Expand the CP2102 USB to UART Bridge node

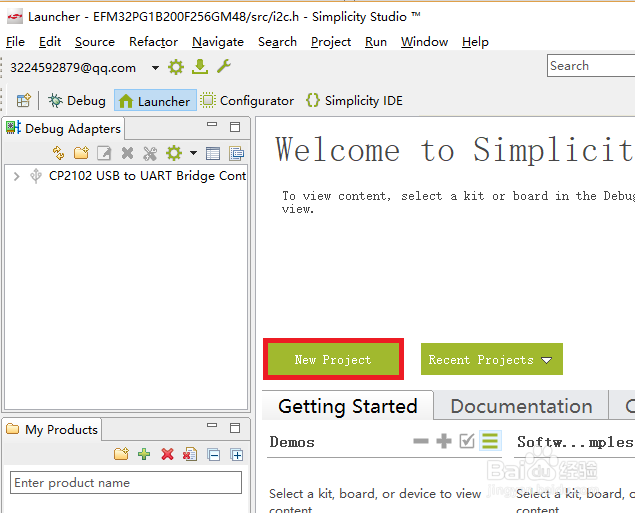point(17,176)
